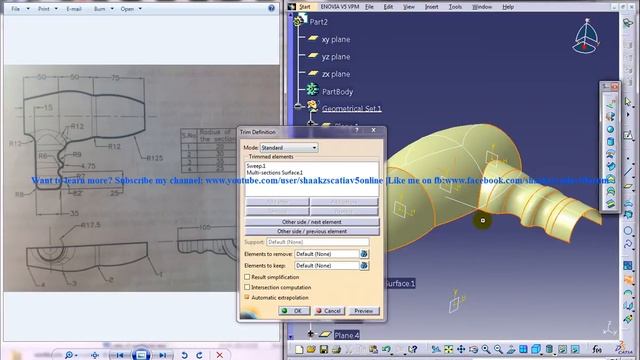
Task: Click the Open file icon in CATIA
Action: [311, 349]
